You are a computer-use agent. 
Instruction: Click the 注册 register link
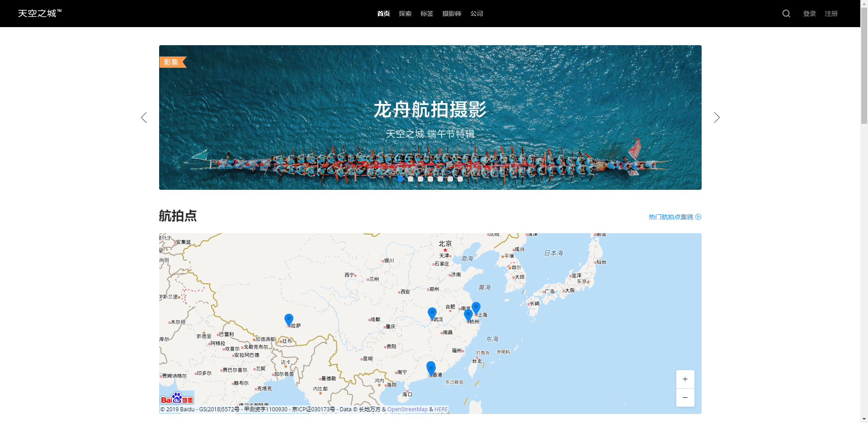pos(831,14)
